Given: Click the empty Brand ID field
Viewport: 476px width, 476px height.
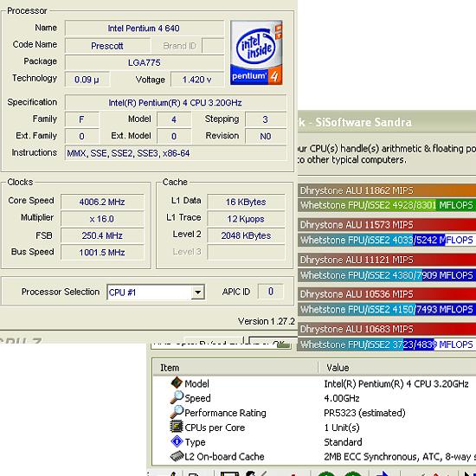Looking at the screenshot, I should (213, 46).
